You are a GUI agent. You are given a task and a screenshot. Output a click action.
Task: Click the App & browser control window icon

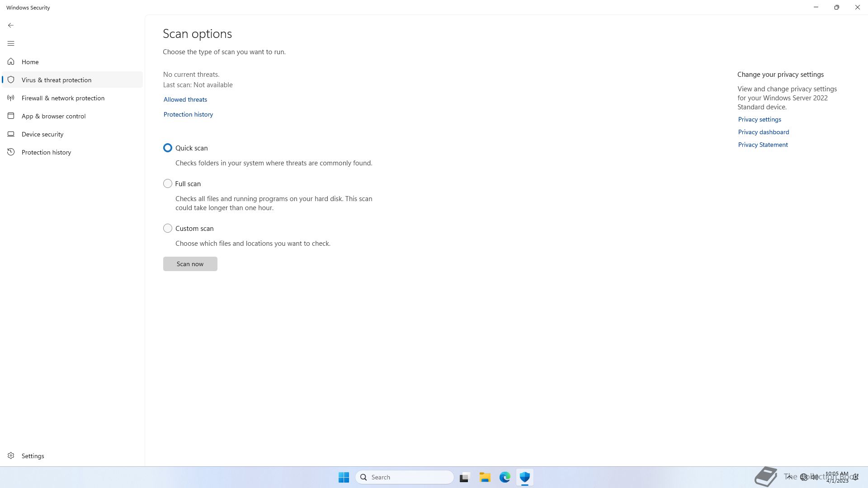(x=11, y=116)
